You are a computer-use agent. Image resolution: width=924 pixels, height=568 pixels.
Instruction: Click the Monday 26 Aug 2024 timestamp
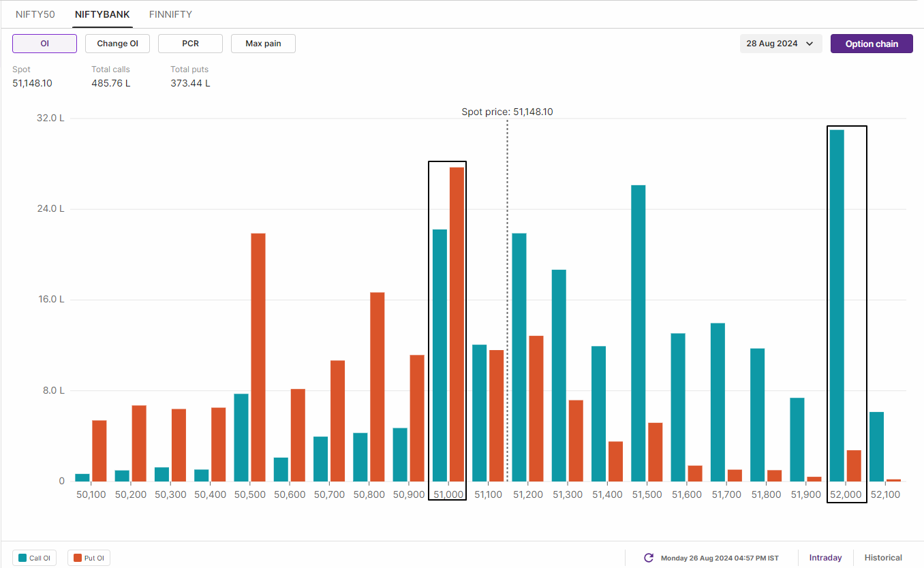pos(720,558)
